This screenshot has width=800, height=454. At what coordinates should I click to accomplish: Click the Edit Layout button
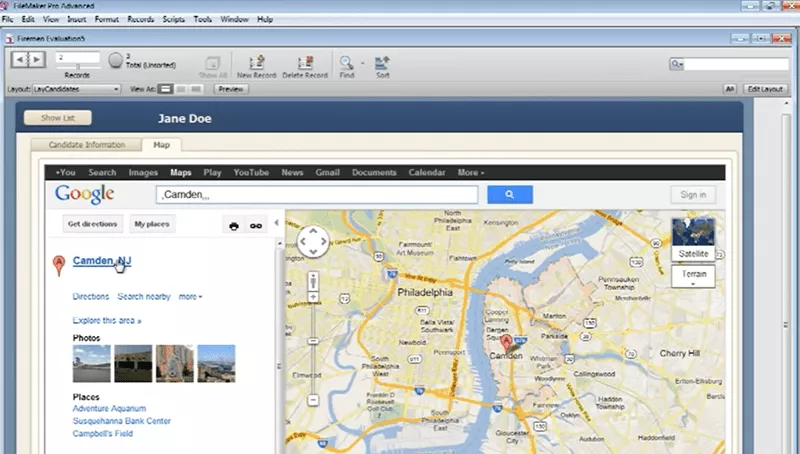click(765, 89)
